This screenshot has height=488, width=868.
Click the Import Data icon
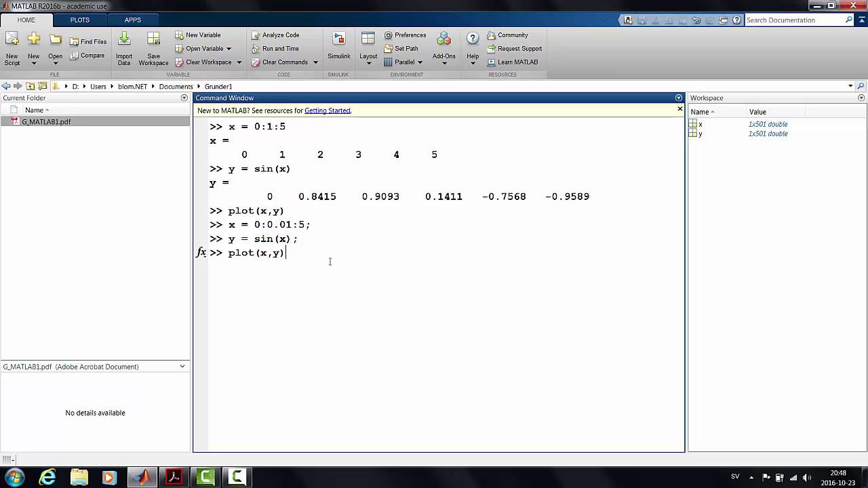pos(124,39)
